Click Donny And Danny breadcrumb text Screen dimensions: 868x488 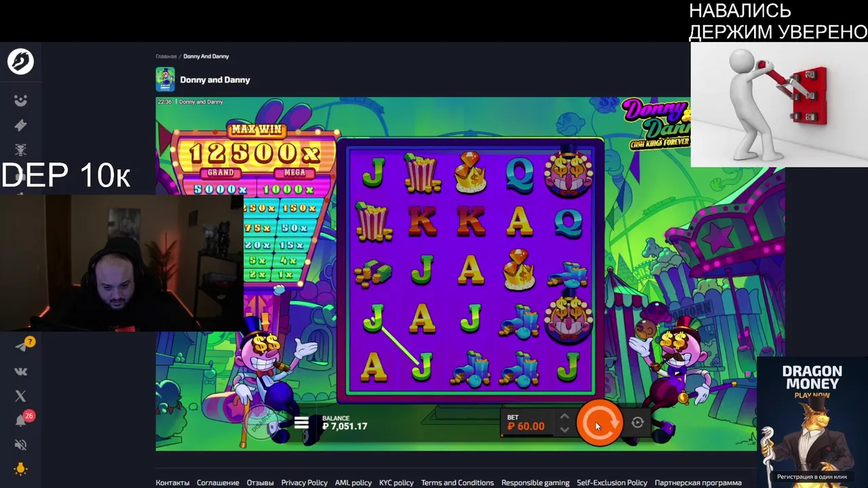coord(206,56)
